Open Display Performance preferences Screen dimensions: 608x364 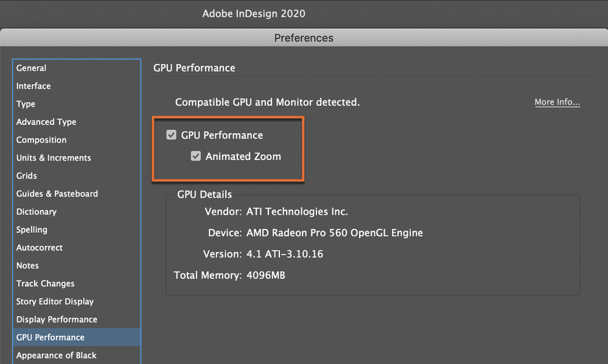[57, 320]
